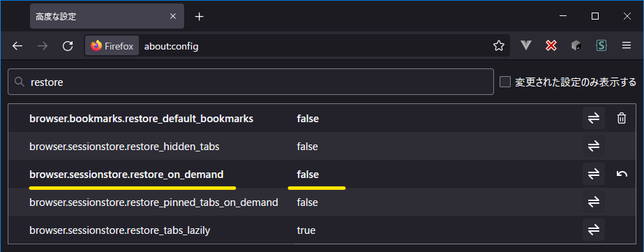Image resolution: width=644 pixels, height=252 pixels.
Task: Open a new tab with the plus button
Action: (199, 17)
